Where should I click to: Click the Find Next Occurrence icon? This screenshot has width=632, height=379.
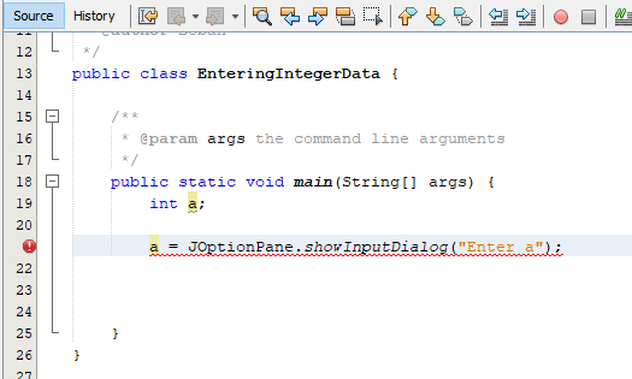318,17
